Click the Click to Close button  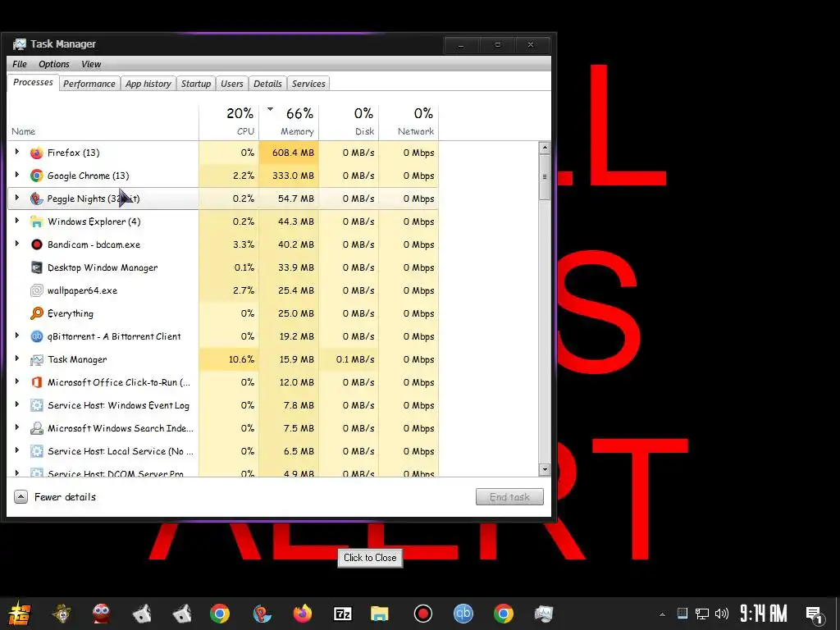(x=370, y=558)
